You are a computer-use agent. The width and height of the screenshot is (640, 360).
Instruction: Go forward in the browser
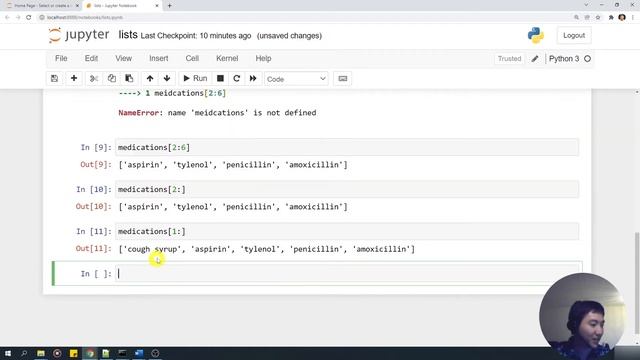18,18
